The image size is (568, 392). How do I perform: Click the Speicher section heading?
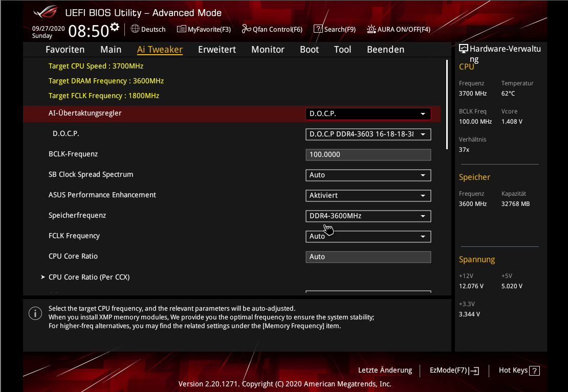[474, 177]
